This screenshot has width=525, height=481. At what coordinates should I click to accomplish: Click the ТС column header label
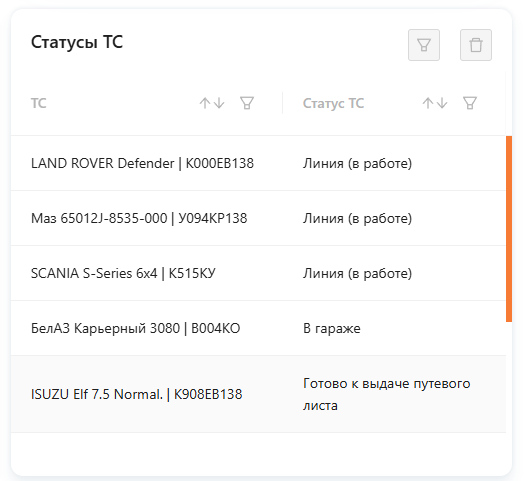39,103
